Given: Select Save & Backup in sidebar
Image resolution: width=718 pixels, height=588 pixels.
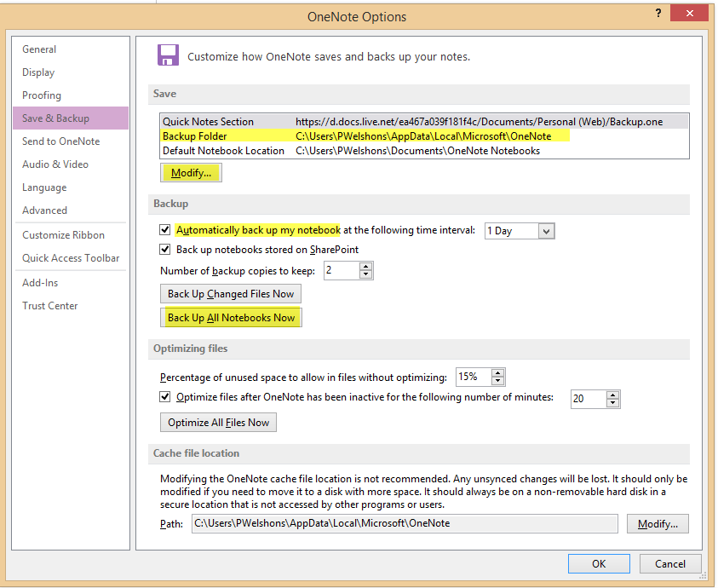Looking at the screenshot, I should click(55, 118).
